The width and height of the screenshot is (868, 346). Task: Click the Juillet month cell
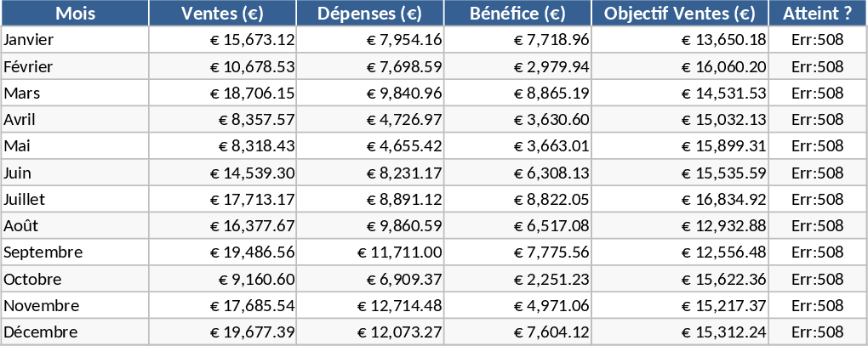(75, 199)
